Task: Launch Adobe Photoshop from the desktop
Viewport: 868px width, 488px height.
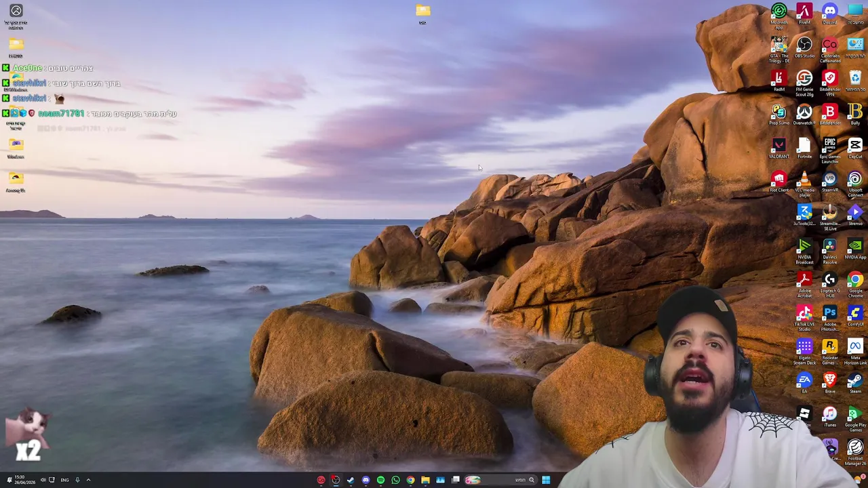Action: [830, 319]
